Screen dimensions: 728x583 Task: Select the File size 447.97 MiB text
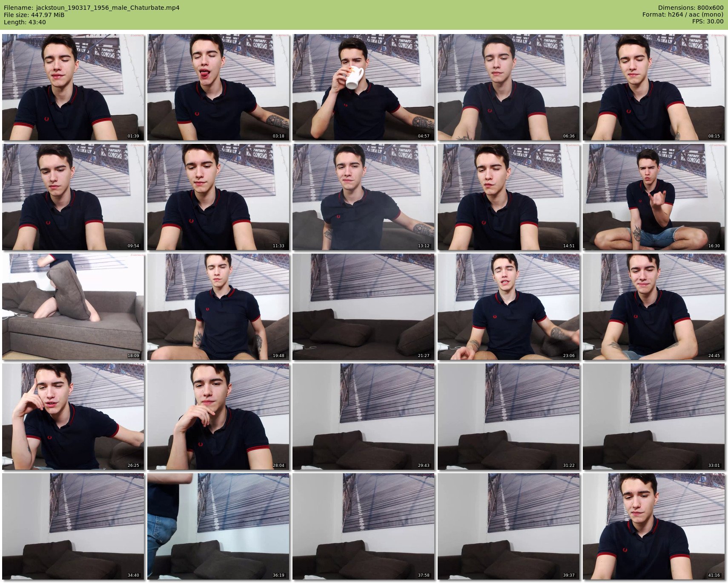(x=34, y=15)
